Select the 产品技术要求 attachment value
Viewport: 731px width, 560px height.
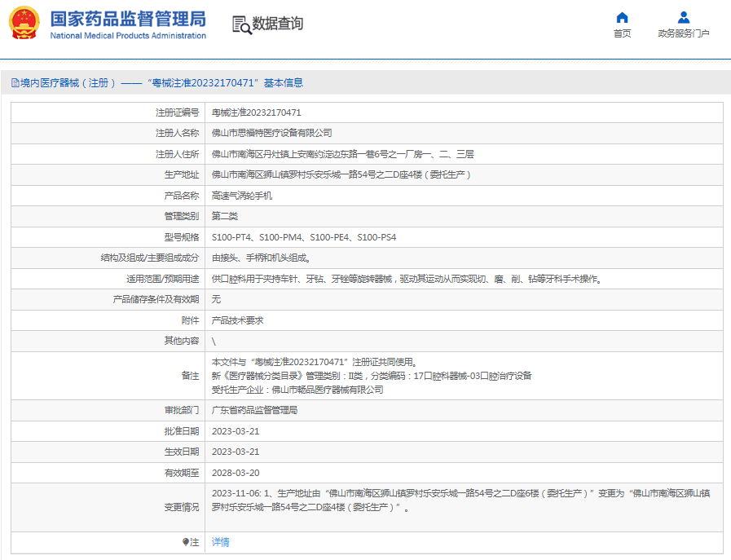point(237,320)
